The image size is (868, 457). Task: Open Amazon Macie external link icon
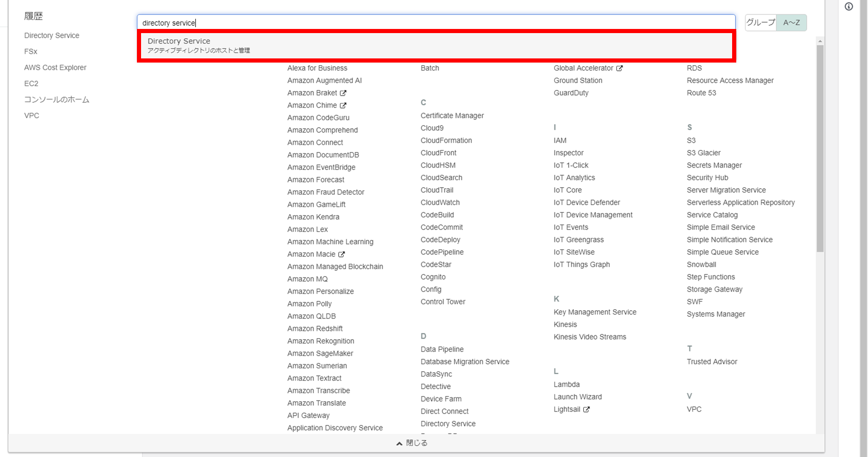(x=342, y=254)
